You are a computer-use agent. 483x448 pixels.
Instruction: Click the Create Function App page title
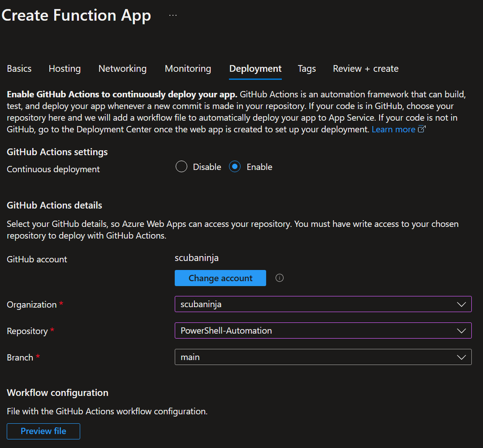(76, 15)
